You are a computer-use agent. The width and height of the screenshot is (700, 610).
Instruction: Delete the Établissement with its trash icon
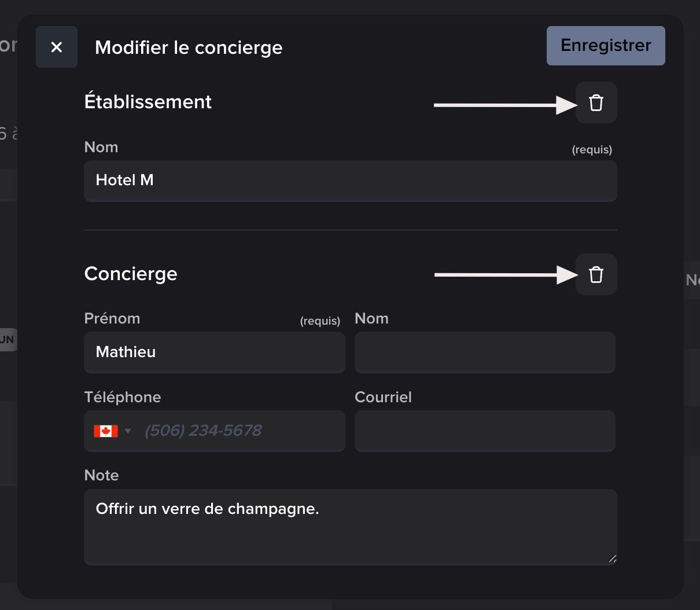pyautogui.click(x=596, y=103)
